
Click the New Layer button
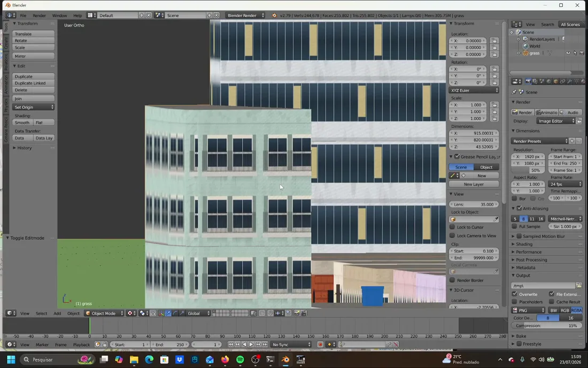pos(474,184)
